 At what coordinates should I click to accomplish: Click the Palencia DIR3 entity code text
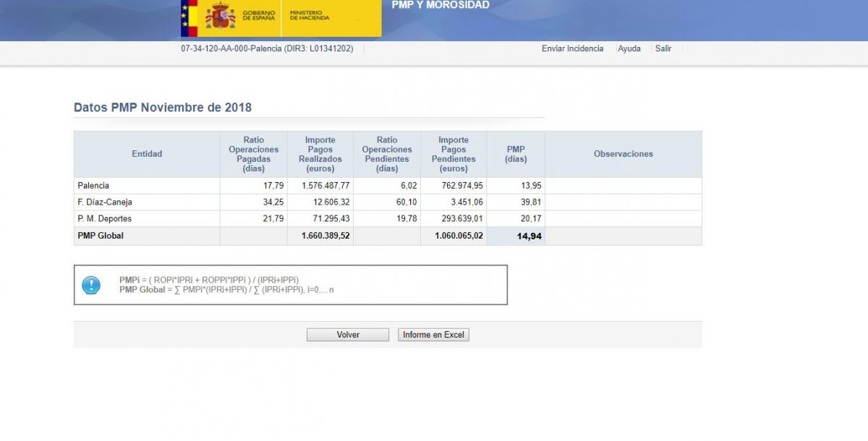(x=267, y=48)
